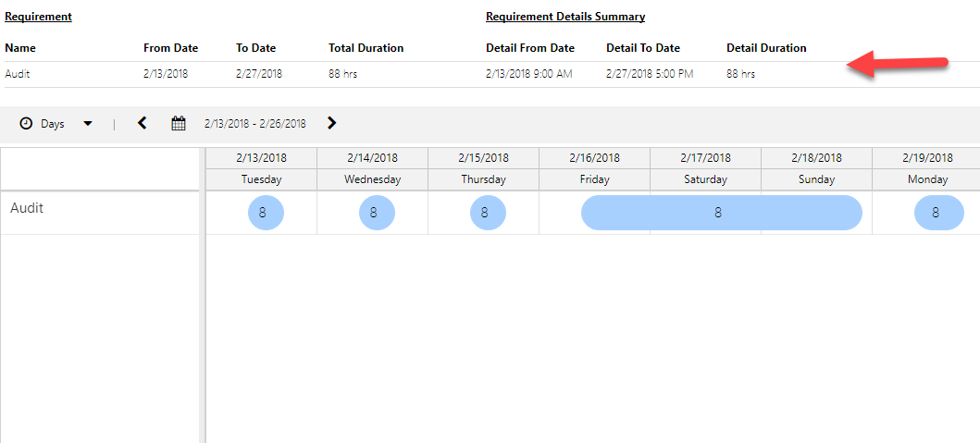Click the clock icon beside Days

click(26, 124)
